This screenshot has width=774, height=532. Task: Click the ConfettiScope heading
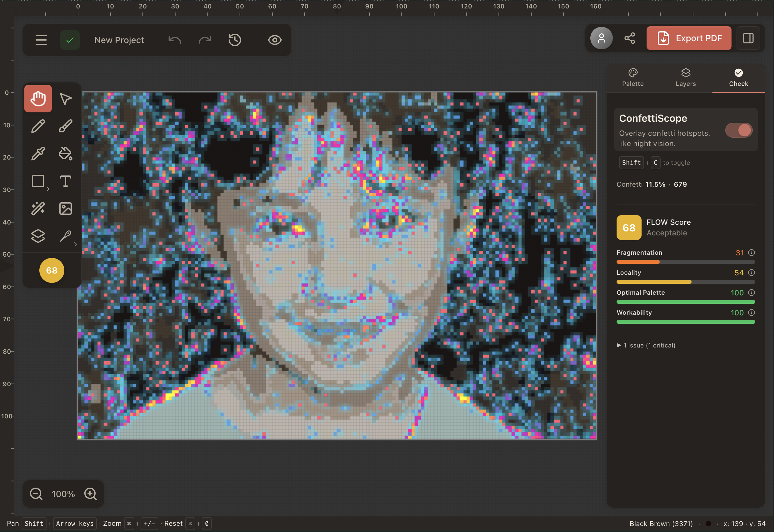653,118
